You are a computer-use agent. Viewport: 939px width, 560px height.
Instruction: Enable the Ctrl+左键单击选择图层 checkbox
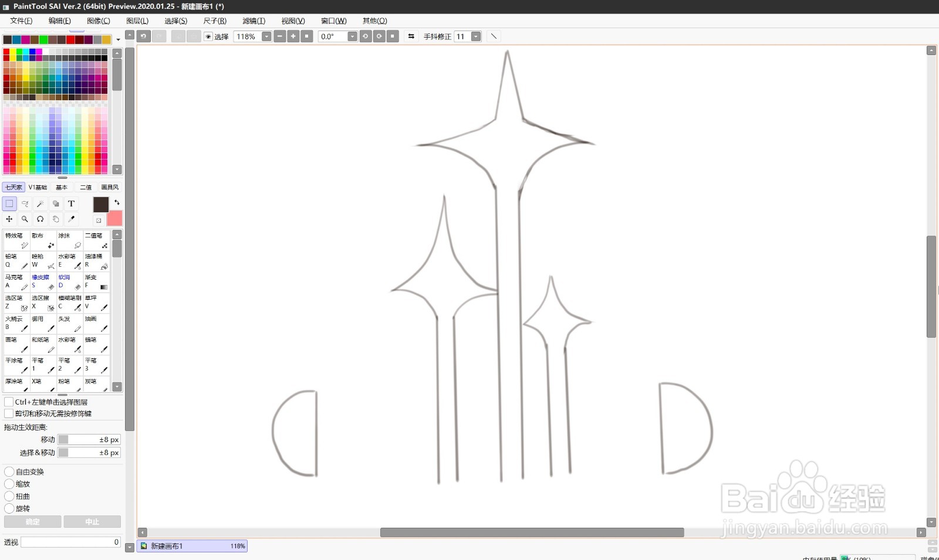[x=9, y=401]
